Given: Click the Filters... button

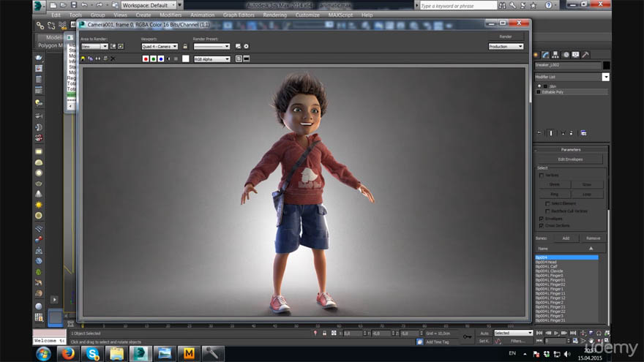Looking at the screenshot, I should click(x=517, y=341).
